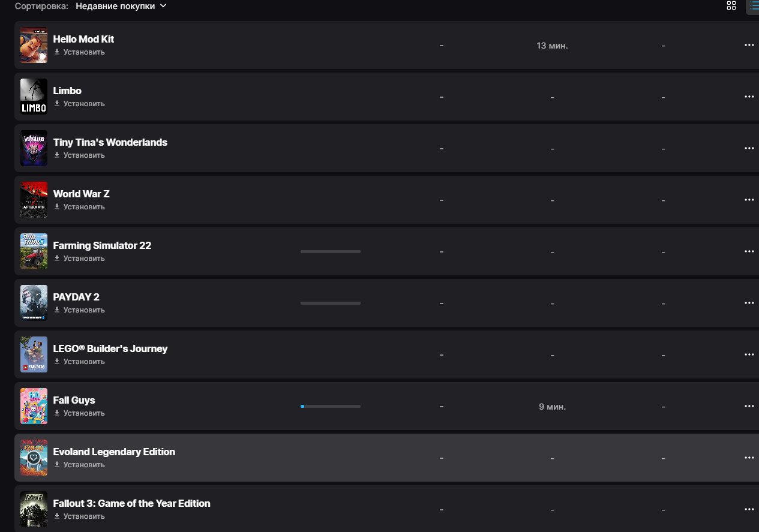Open three-dot menu for Farming Simulator 22
The width and height of the screenshot is (759, 532).
click(749, 251)
